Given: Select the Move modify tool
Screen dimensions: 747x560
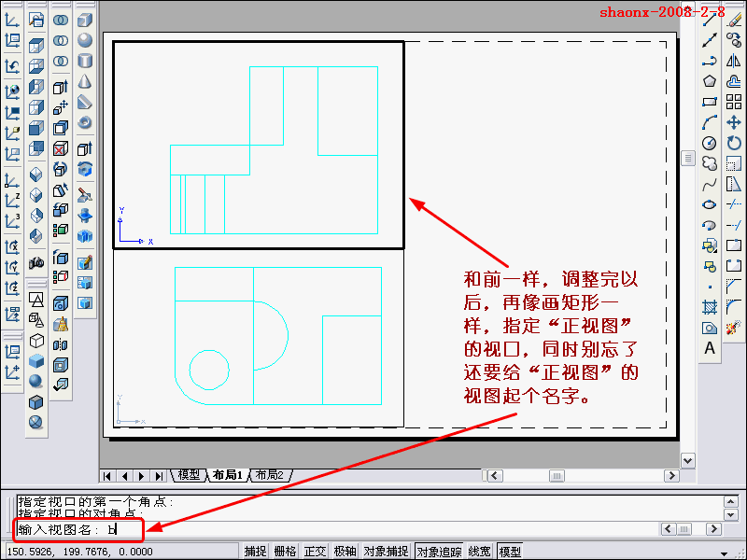Looking at the screenshot, I should click(x=734, y=122).
